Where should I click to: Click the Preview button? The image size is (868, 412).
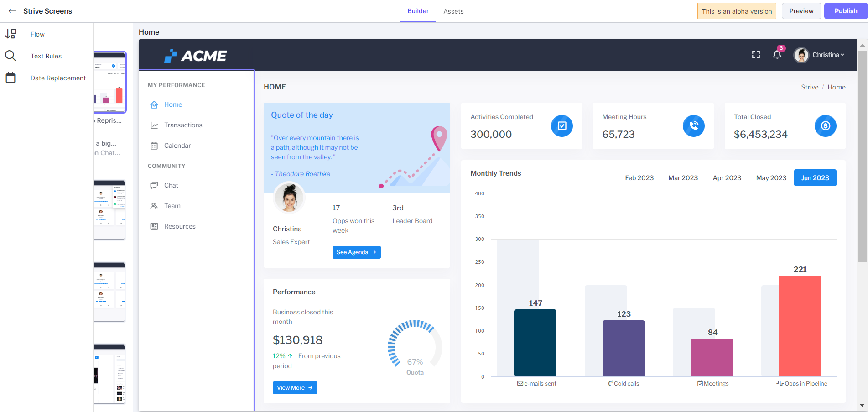pos(801,11)
